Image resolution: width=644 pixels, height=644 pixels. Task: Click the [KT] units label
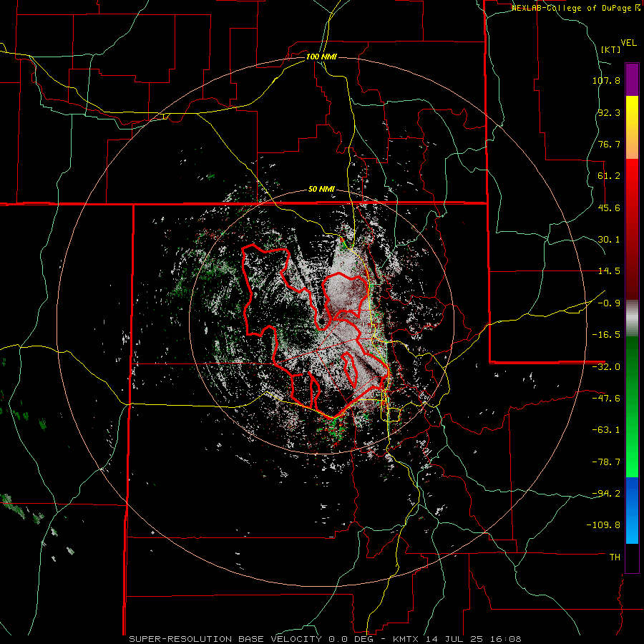(x=611, y=49)
